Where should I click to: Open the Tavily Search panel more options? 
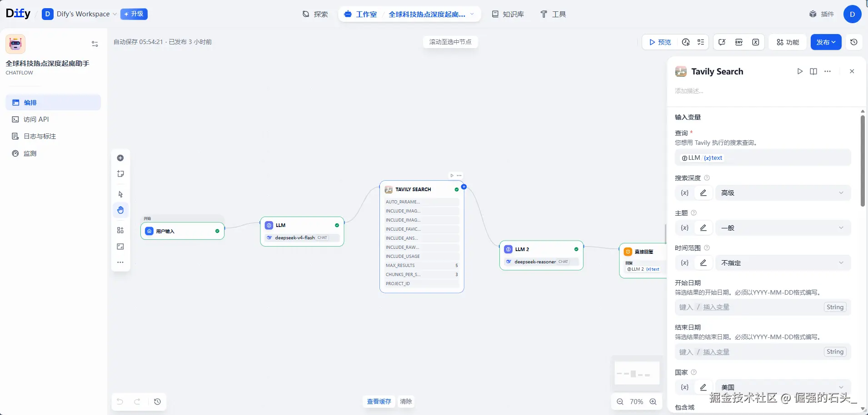(828, 71)
